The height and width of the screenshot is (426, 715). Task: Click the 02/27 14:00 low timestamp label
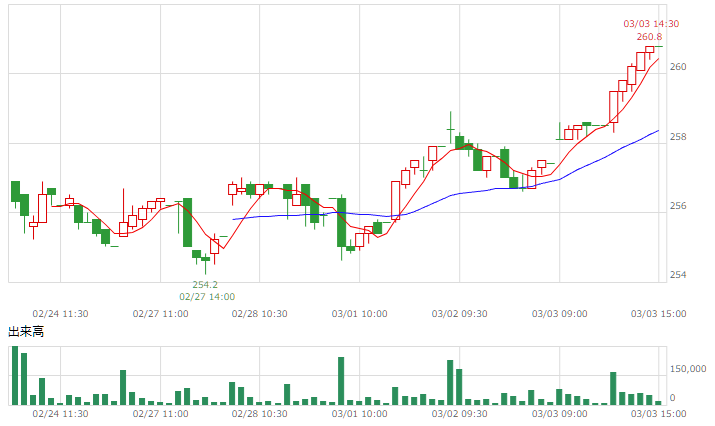[x=207, y=297]
